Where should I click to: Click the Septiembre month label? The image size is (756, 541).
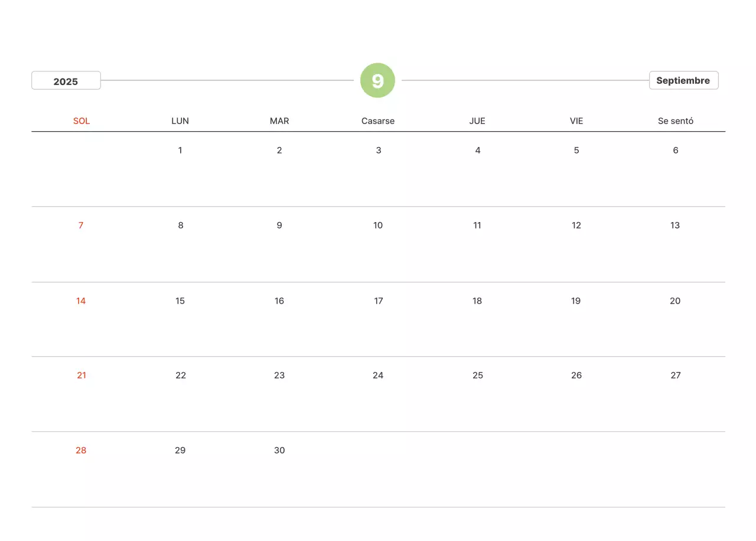point(683,80)
